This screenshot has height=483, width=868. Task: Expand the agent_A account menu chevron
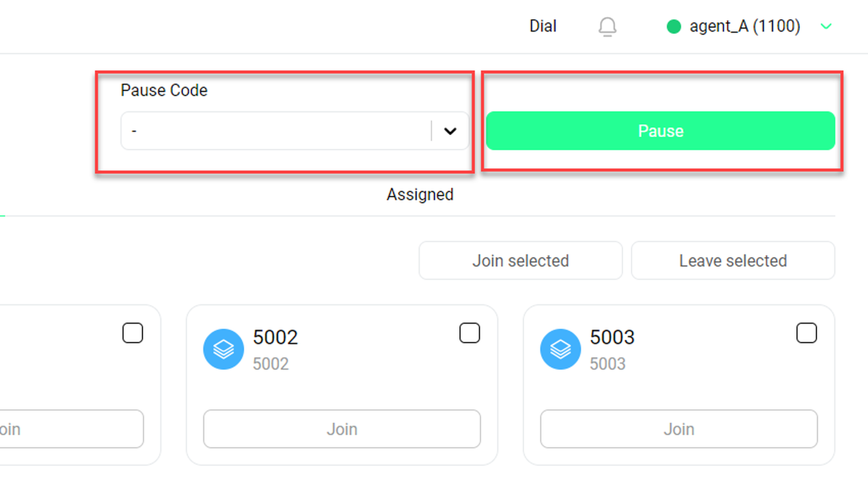pyautogui.click(x=826, y=26)
